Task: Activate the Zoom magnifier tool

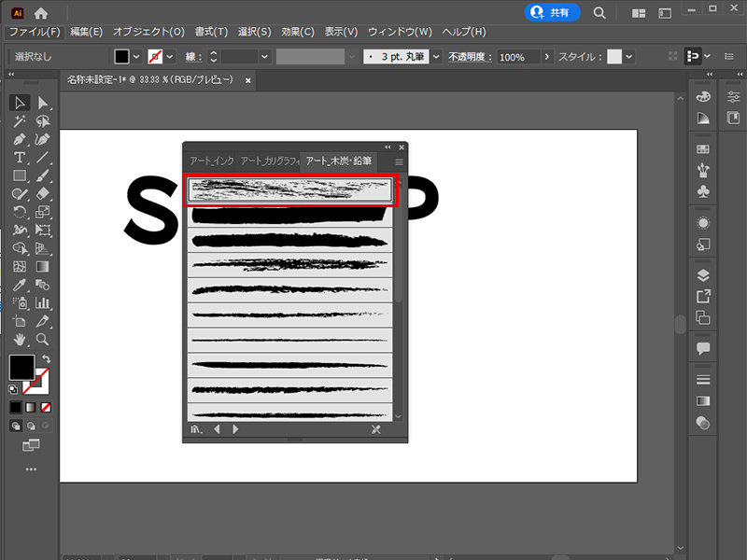Action: 42,339
